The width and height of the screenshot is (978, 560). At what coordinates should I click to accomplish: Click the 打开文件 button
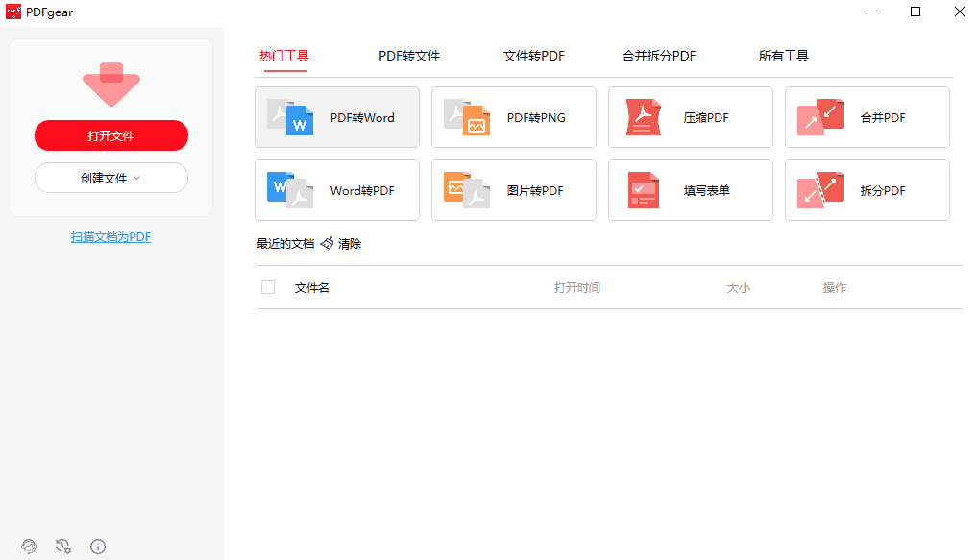[x=110, y=135]
